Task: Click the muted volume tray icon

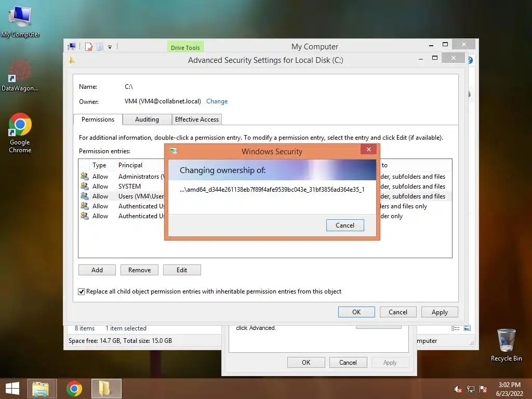Action: coord(458,389)
